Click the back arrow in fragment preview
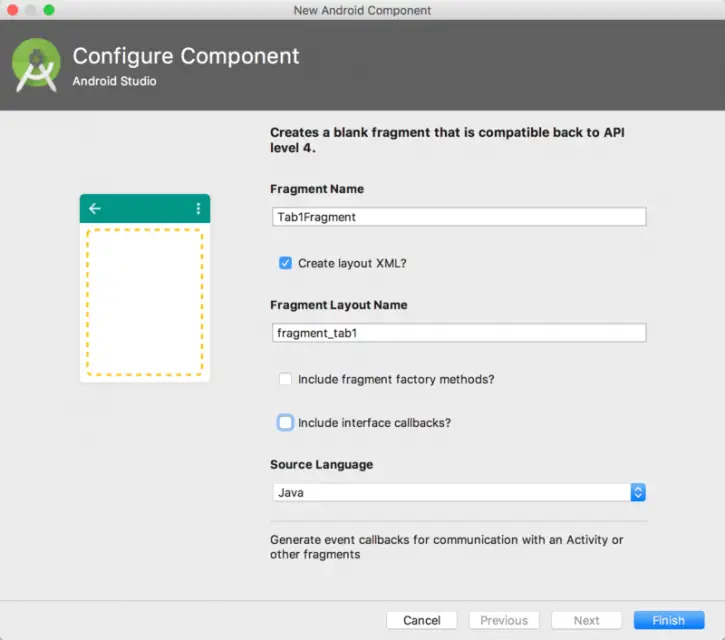725x640 pixels. click(95, 209)
